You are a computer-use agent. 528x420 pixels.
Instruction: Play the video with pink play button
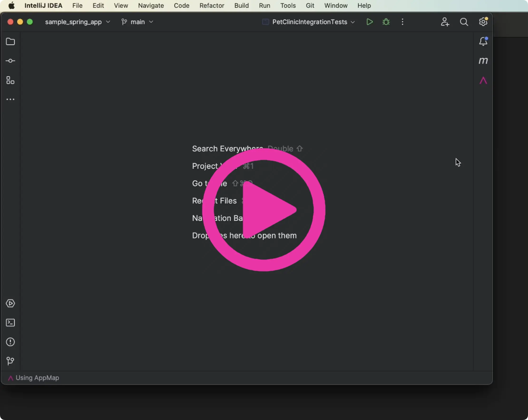point(264,210)
